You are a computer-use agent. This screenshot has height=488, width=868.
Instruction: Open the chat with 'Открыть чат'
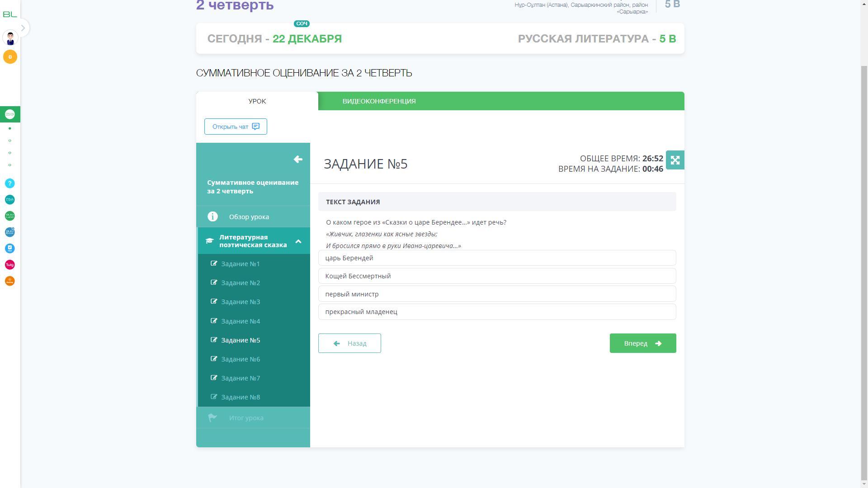[236, 127]
